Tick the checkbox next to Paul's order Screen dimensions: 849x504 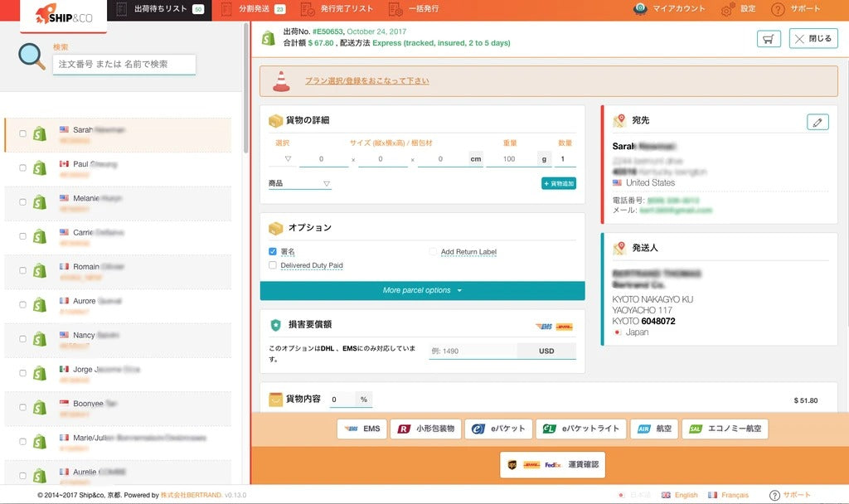23,168
